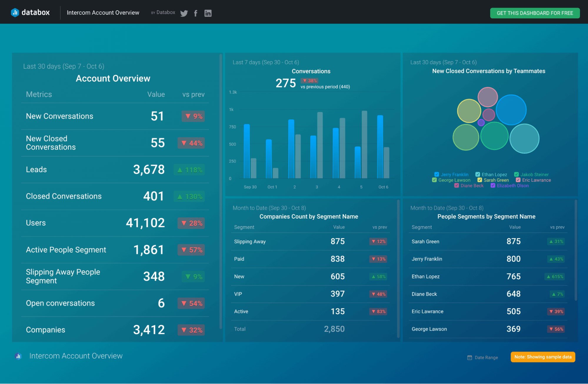588x384 pixels.
Task: Click the footer Intercom Account Overview label
Action: click(x=76, y=356)
